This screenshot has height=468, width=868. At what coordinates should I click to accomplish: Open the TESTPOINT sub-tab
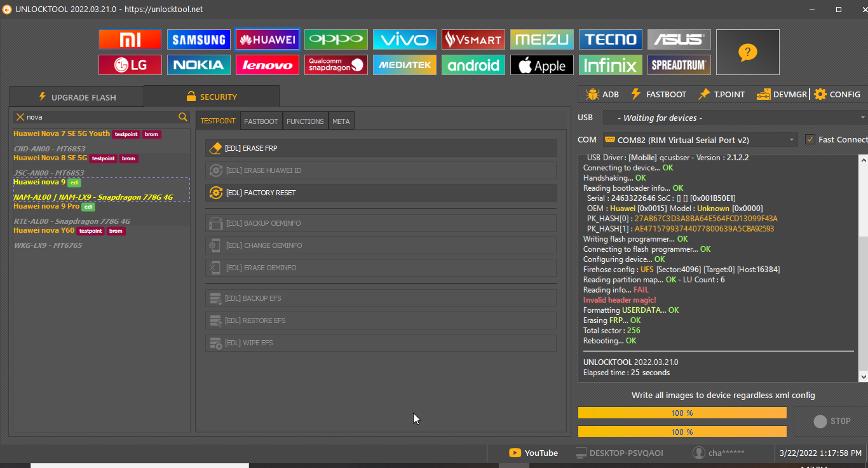(218, 121)
